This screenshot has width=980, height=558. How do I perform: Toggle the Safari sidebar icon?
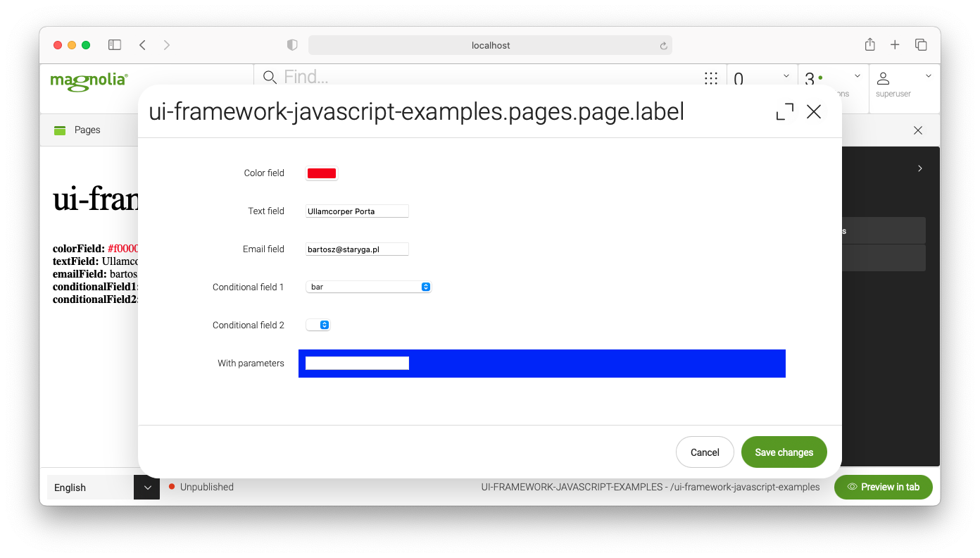coord(114,44)
